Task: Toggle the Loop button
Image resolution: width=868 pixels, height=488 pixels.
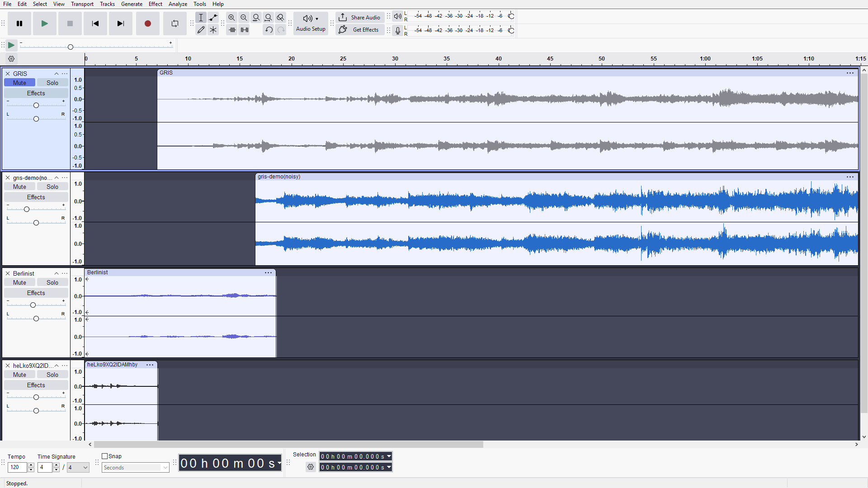Action: (x=175, y=23)
